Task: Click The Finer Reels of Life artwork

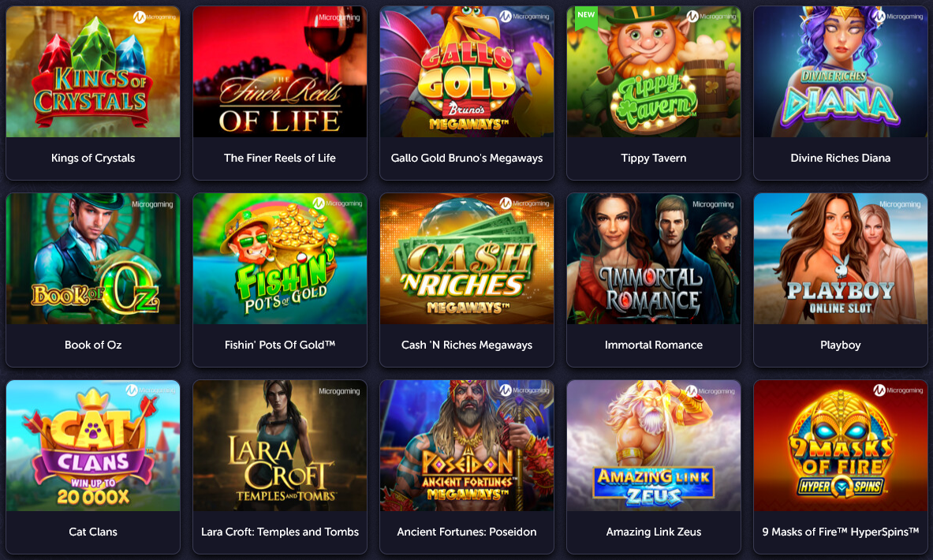Action: click(280, 72)
